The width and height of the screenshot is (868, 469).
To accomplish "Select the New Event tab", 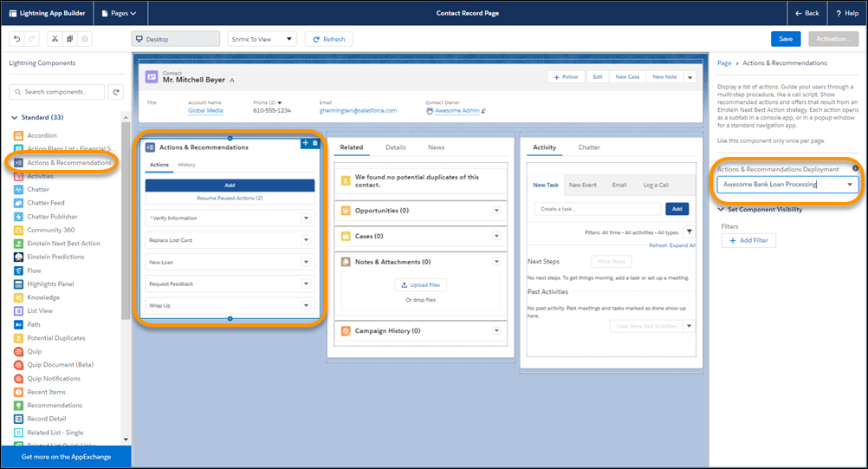I will coord(582,185).
